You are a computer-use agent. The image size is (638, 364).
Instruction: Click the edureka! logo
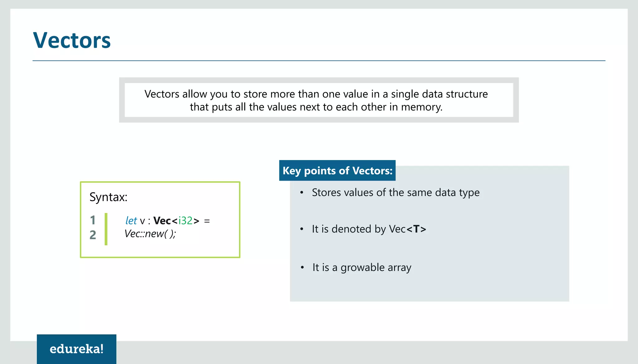(x=76, y=349)
